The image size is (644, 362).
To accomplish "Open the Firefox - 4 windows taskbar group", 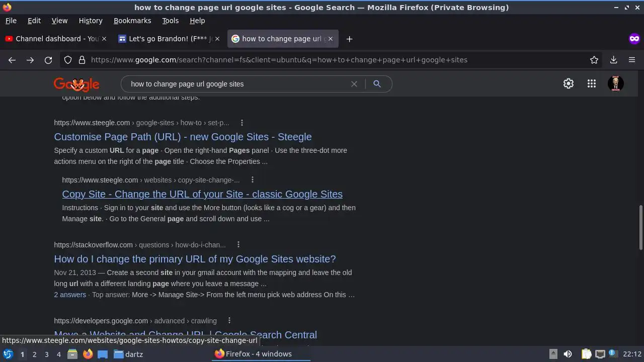I will [x=262, y=354].
